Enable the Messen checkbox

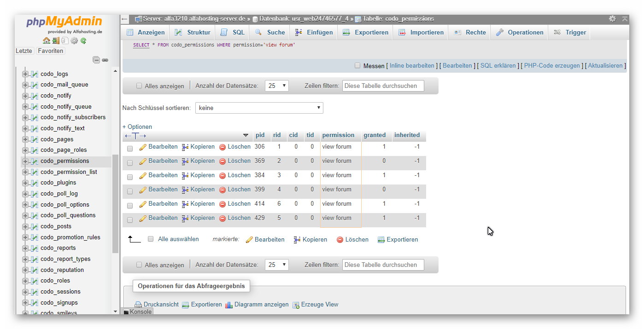click(357, 66)
